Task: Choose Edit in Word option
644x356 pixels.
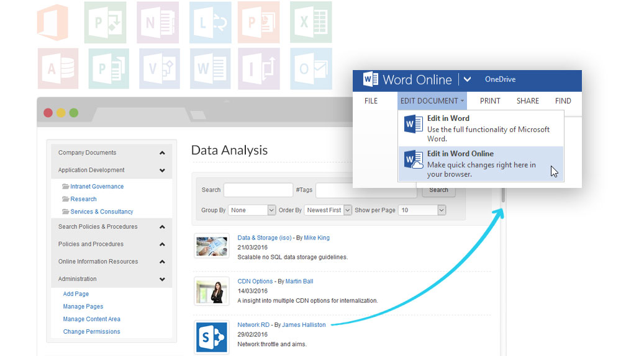Action: [x=481, y=128]
